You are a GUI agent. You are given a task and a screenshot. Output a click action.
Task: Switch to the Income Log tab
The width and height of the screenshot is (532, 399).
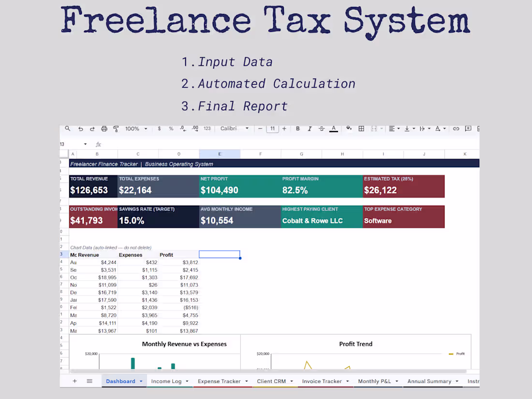coord(166,382)
